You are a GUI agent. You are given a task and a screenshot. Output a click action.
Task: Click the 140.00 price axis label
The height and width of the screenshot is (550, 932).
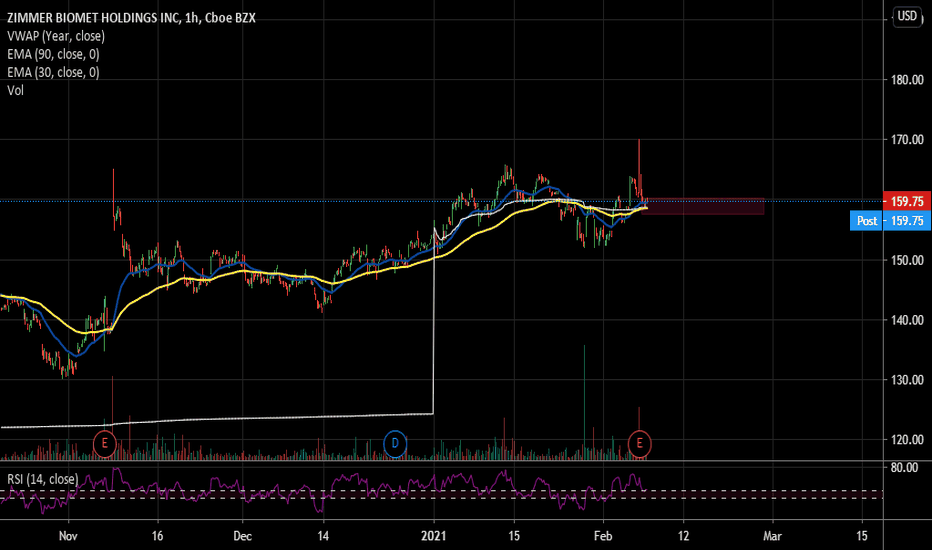point(907,320)
